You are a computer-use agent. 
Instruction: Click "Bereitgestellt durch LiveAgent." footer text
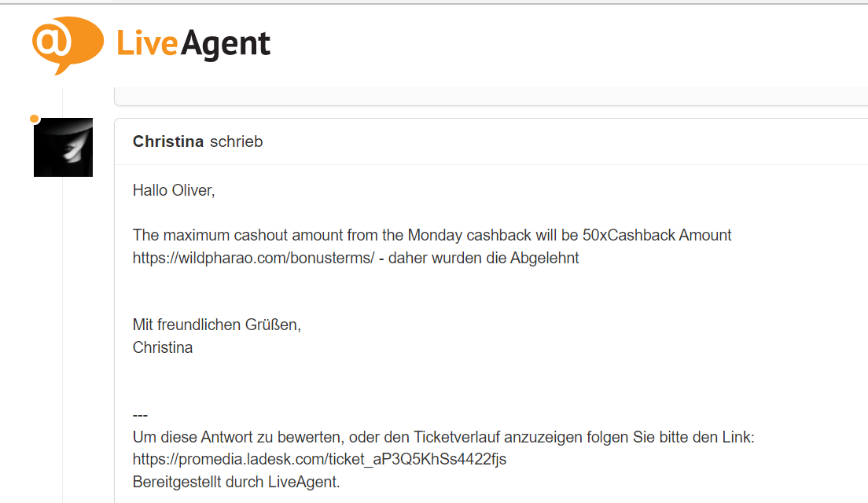(x=236, y=482)
